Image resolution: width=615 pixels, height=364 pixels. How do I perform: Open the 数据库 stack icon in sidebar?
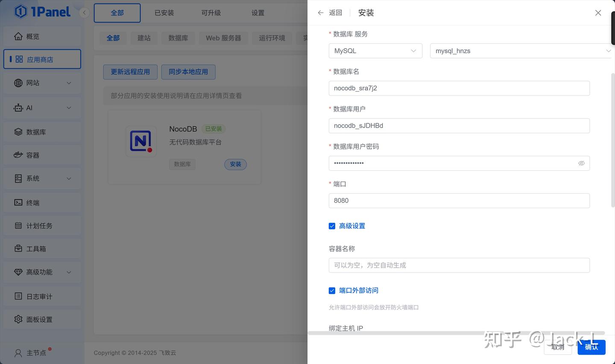18,132
